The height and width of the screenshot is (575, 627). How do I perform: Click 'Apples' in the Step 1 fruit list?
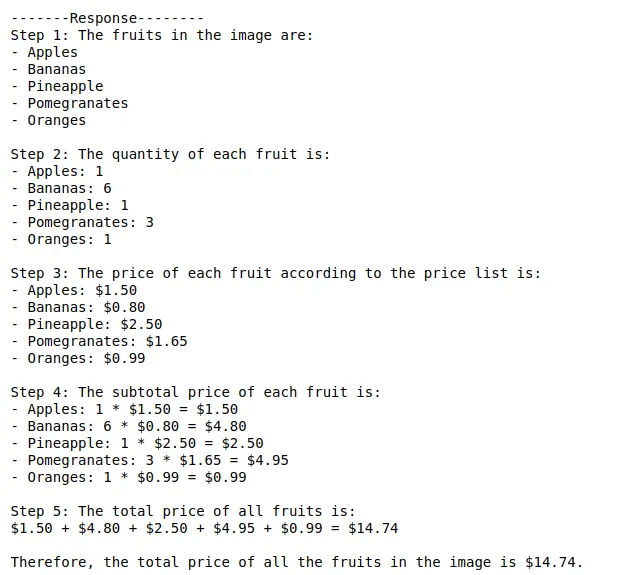52,52
